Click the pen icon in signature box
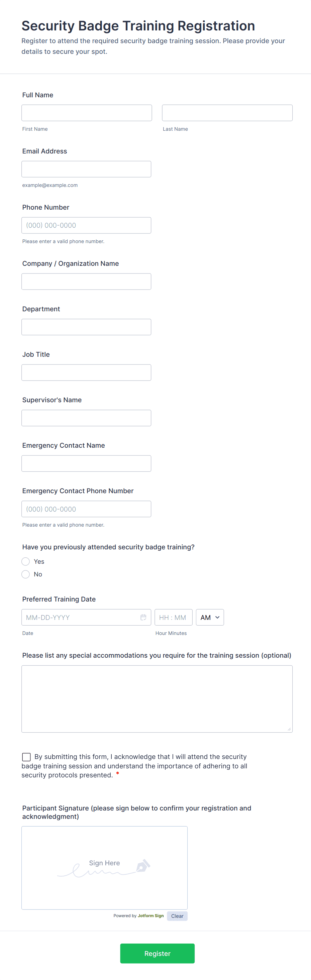This screenshot has width=311, height=980. click(x=143, y=866)
